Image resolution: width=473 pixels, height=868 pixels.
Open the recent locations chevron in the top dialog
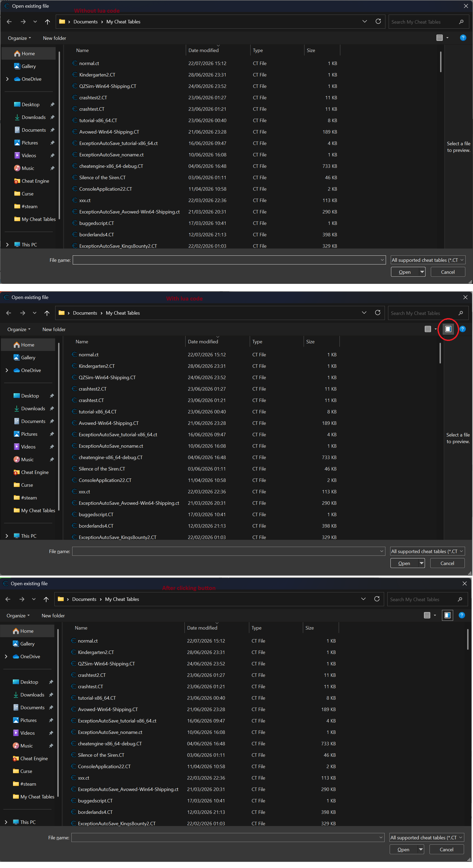click(35, 22)
